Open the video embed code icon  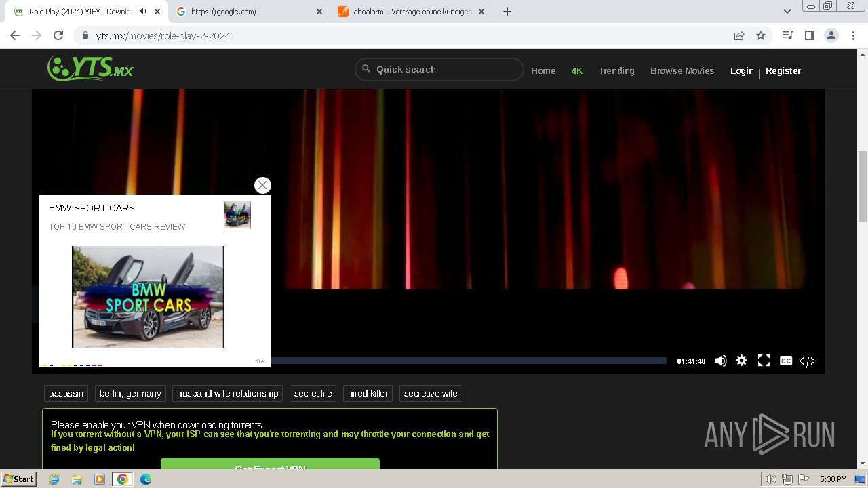pyautogui.click(x=807, y=361)
